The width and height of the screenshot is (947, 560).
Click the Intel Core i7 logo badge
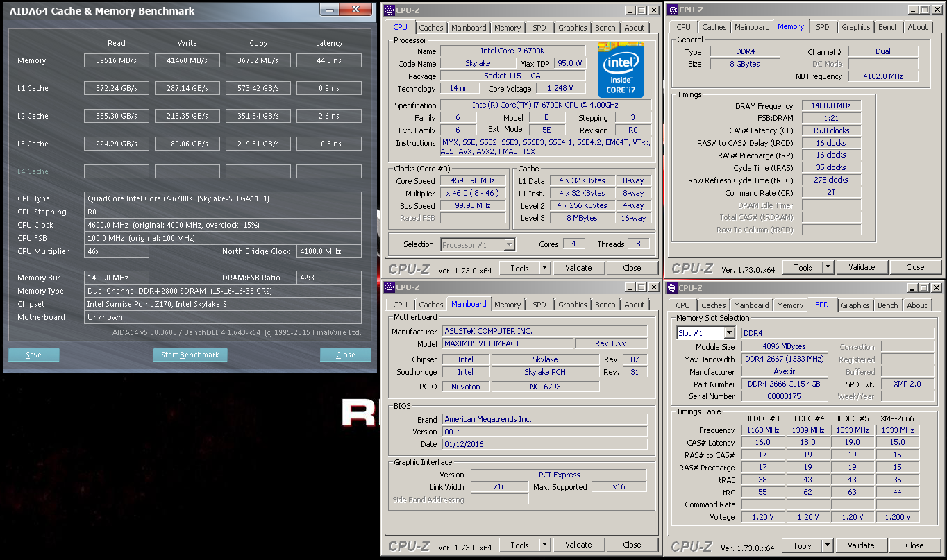point(621,70)
